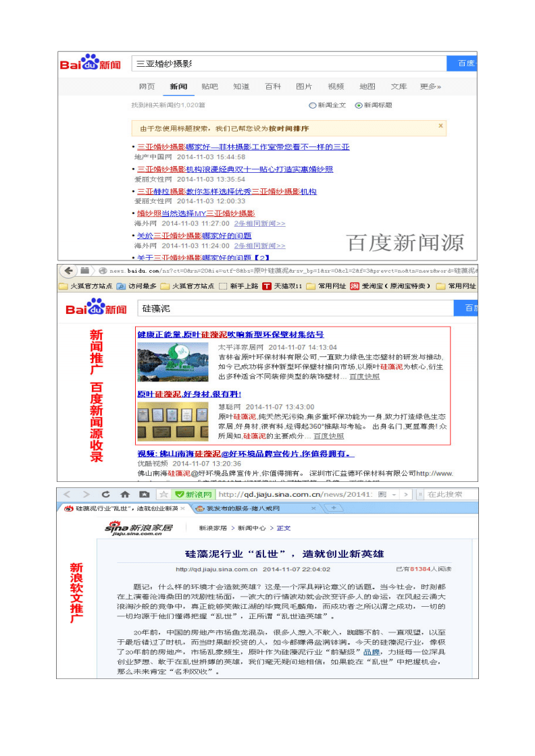Click the Baidu News logo beside 三亚婚纱摄影 search
The width and height of the screenshot is (535, 756).
point(91,63)
